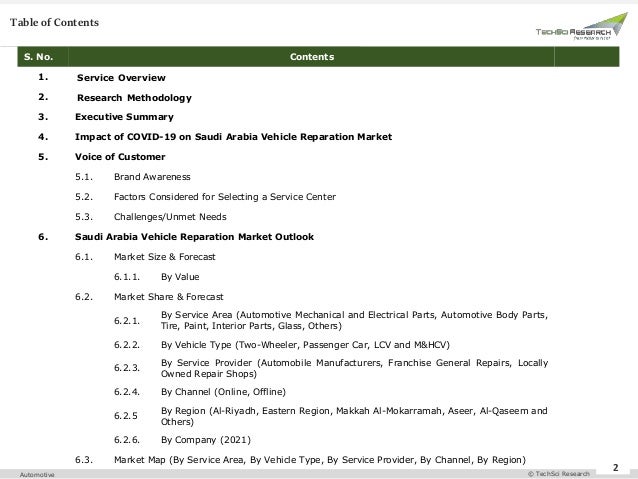The width and height of the screenshot is (638, 479).
Task: Select Voice of Customer section
Action: click(120, 157)
